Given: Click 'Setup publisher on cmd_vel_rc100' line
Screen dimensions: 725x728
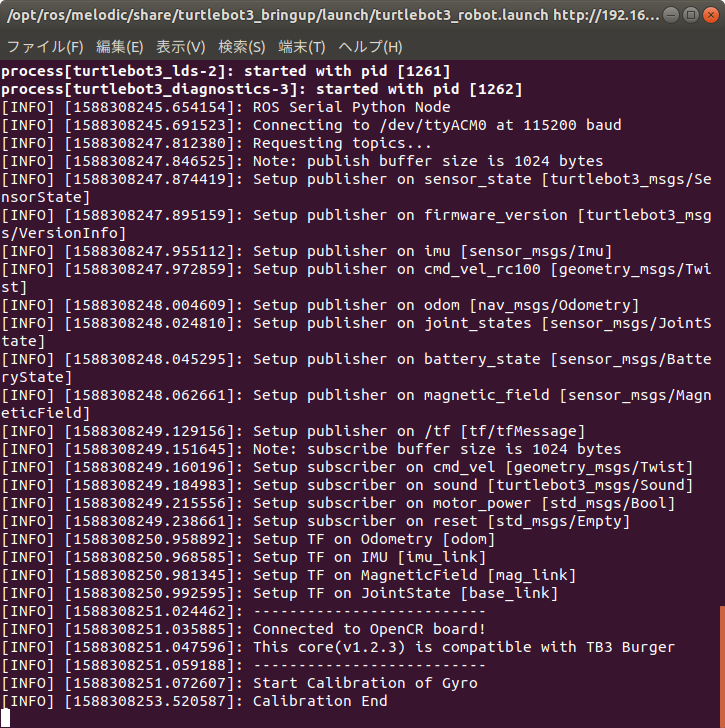Looking at the screenshot, I should click(x=356, y=278).
